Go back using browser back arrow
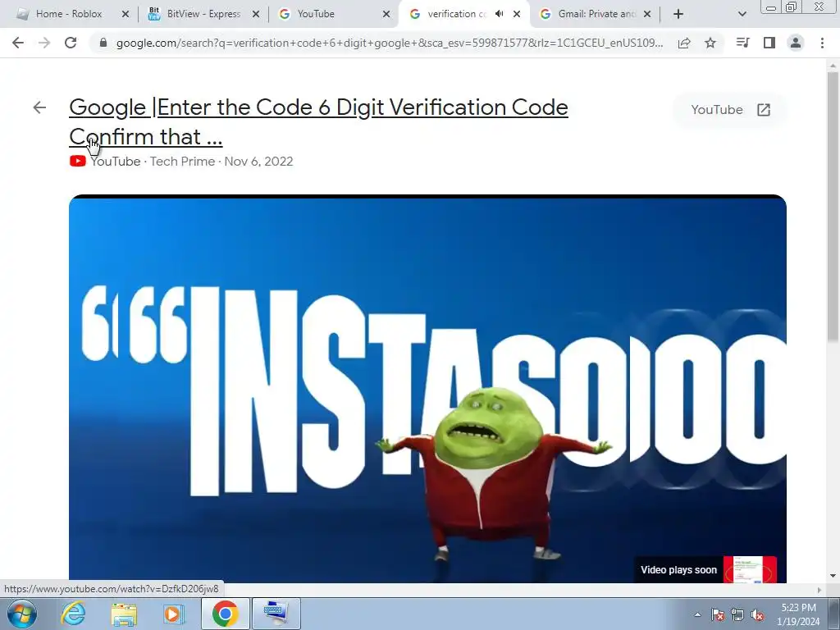 point(18,43)
